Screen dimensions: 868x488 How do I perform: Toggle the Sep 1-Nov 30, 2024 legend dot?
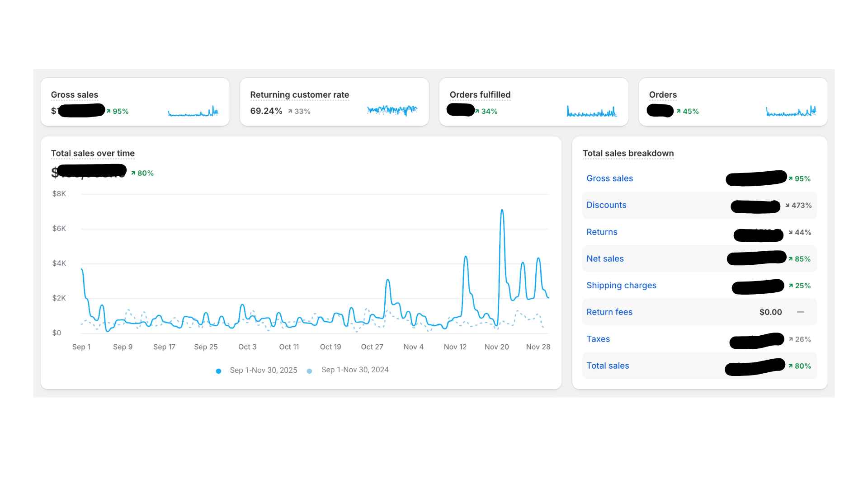coord(310,371)
